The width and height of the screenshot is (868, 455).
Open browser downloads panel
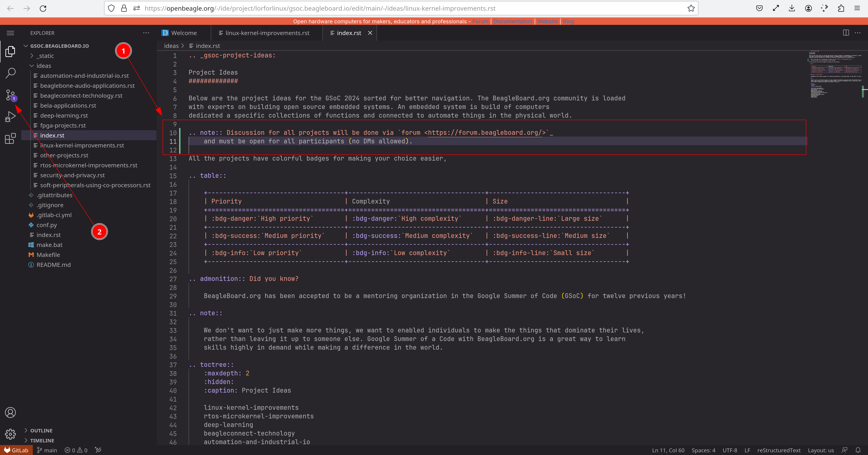point(792,8)
